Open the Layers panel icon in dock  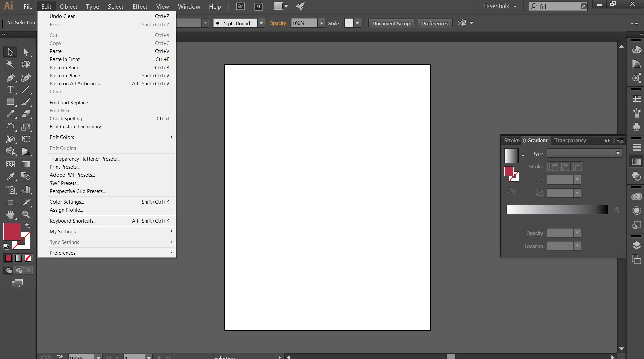coord(636,245)
